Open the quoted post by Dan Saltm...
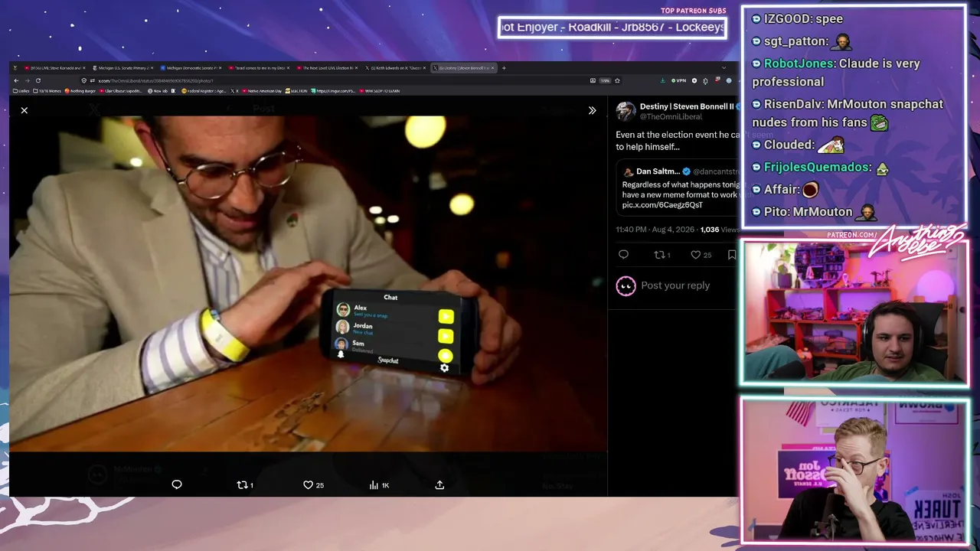The width and height of the screenshot is (980, 551). point(678,188)
